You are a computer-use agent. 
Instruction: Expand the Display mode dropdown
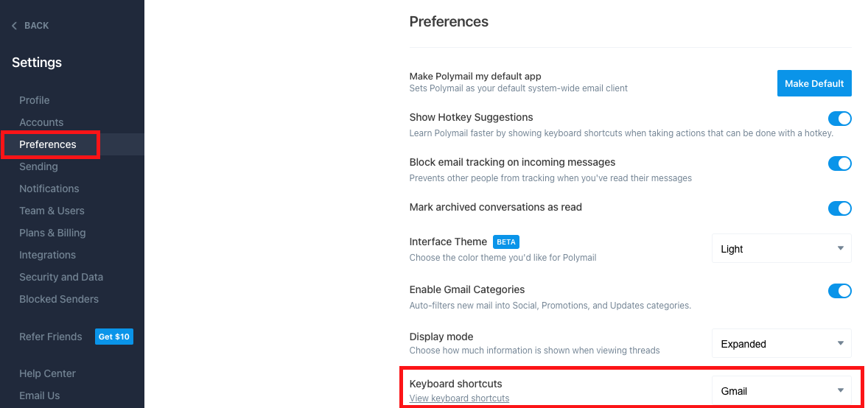pos(781,344)
